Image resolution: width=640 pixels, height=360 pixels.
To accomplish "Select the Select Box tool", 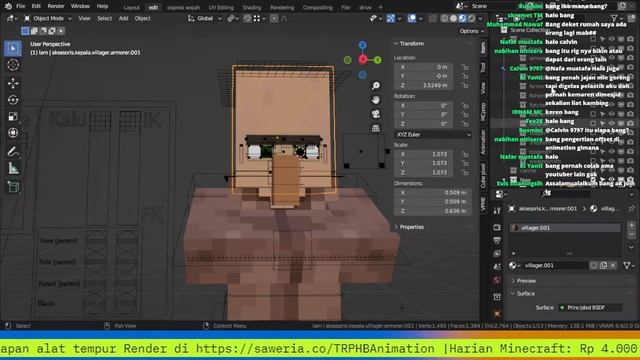I will pos(13,48).
